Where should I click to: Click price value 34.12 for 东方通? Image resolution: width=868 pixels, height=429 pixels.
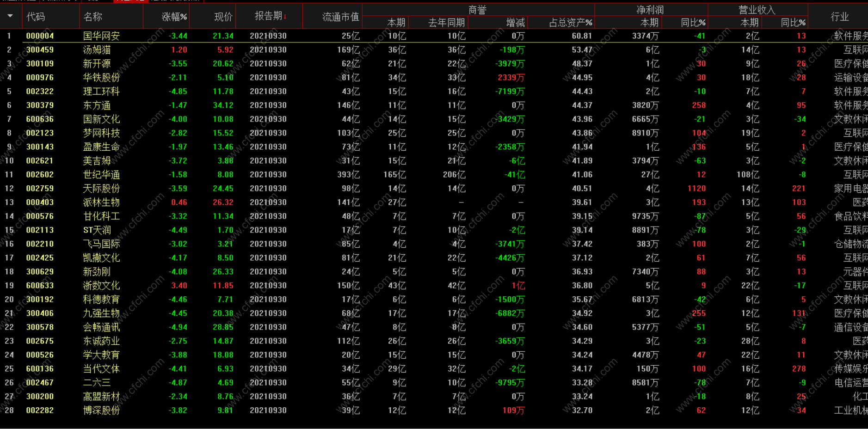pos(223,105)
